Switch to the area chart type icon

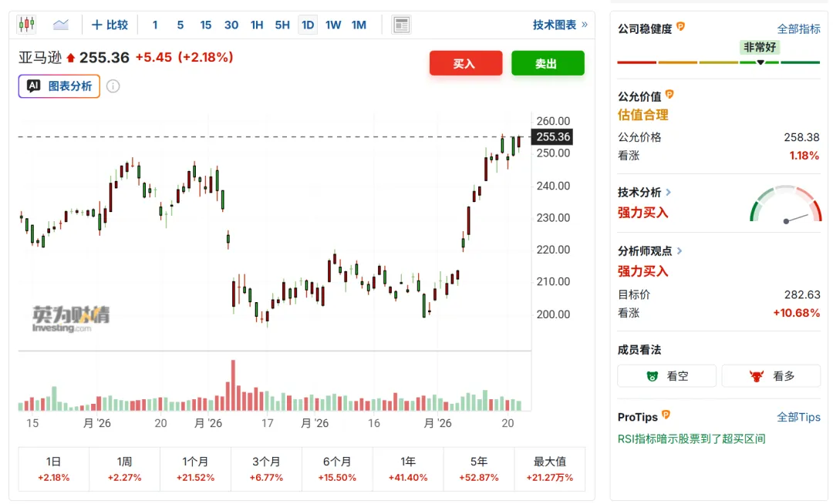(x=61, y=25)
